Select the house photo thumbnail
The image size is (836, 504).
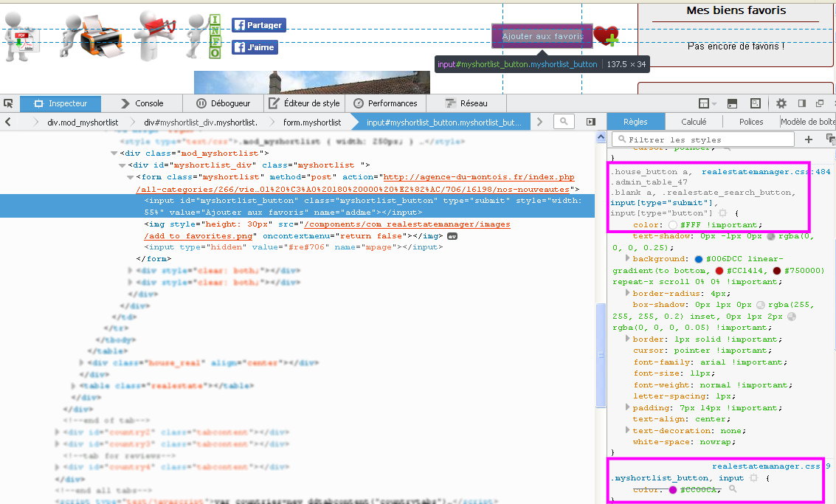[312, 82]
